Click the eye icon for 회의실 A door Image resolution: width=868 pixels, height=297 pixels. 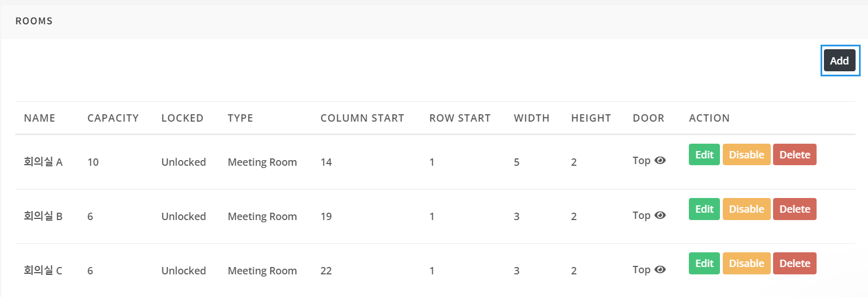coord(660,161)
